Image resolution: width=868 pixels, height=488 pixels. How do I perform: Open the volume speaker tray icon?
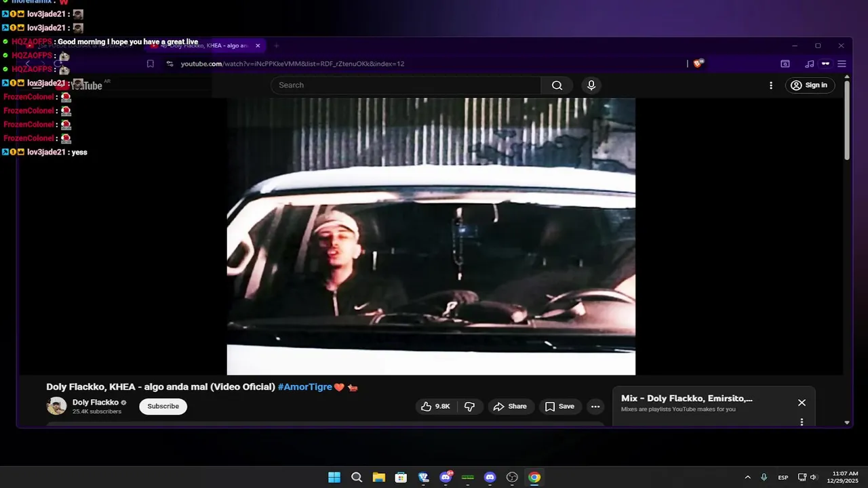coord(814,477)
